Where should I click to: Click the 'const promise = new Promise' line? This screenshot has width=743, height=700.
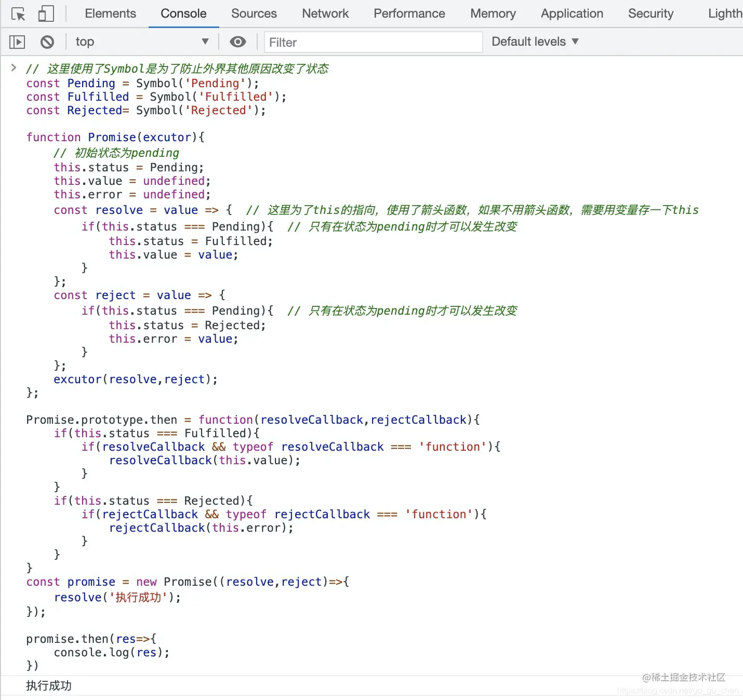coord(188,582)
